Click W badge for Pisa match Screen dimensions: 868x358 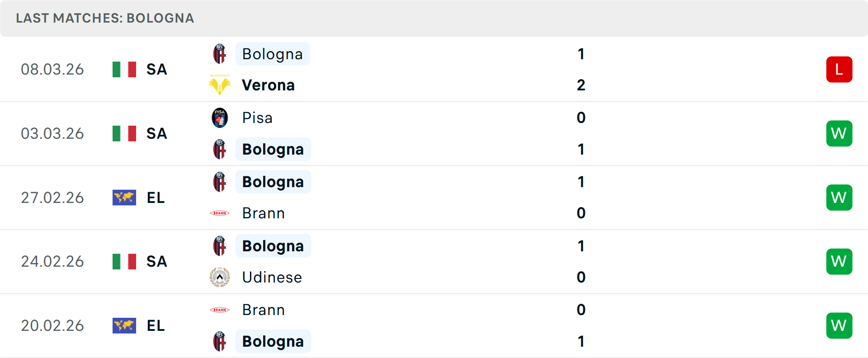[839, 133]
